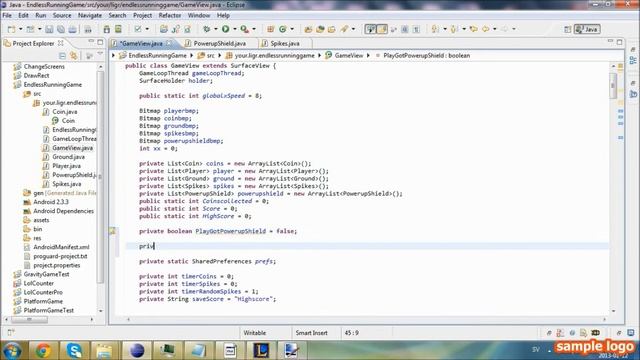
Task: Open the File menu
Action: click(7, 16)
